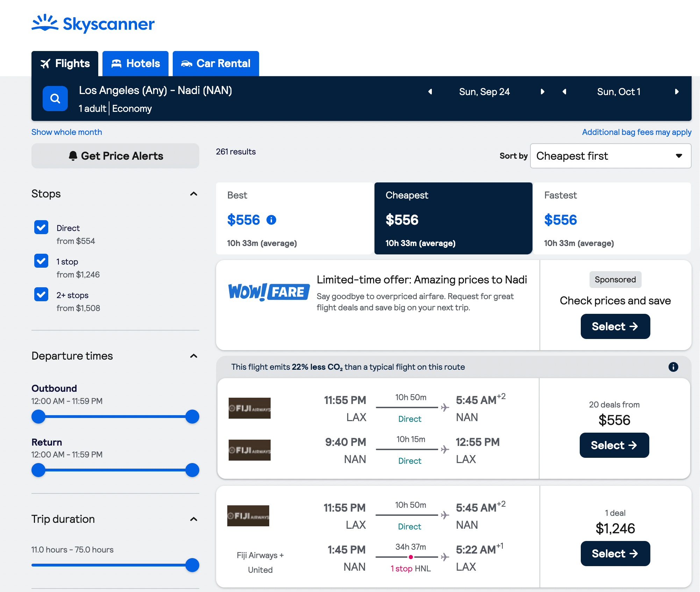Select the Best results tab
This screenshot has width=700, height=592.
tap(295, 218)
